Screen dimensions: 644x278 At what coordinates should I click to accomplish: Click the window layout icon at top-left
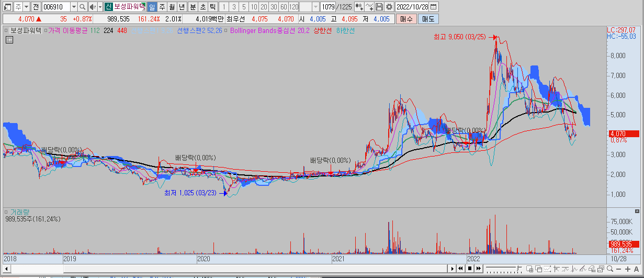coord(7,7)
